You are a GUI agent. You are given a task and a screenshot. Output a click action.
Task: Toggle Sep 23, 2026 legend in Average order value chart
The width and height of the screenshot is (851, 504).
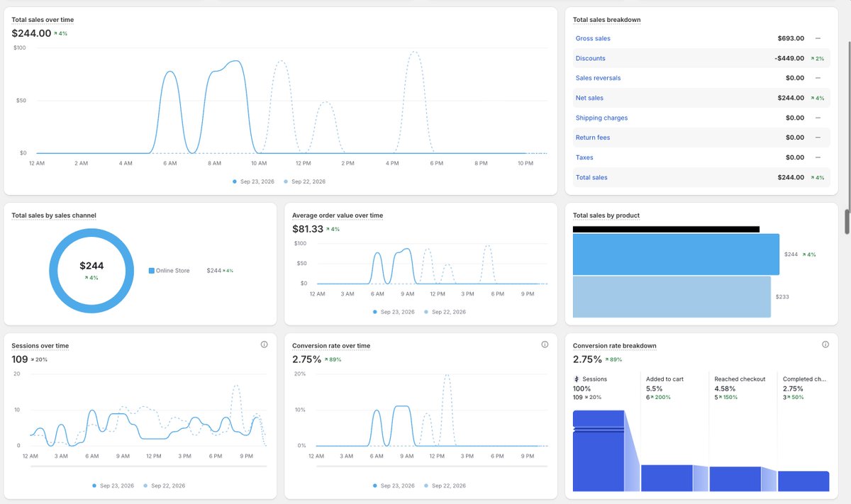click(394, 312)
